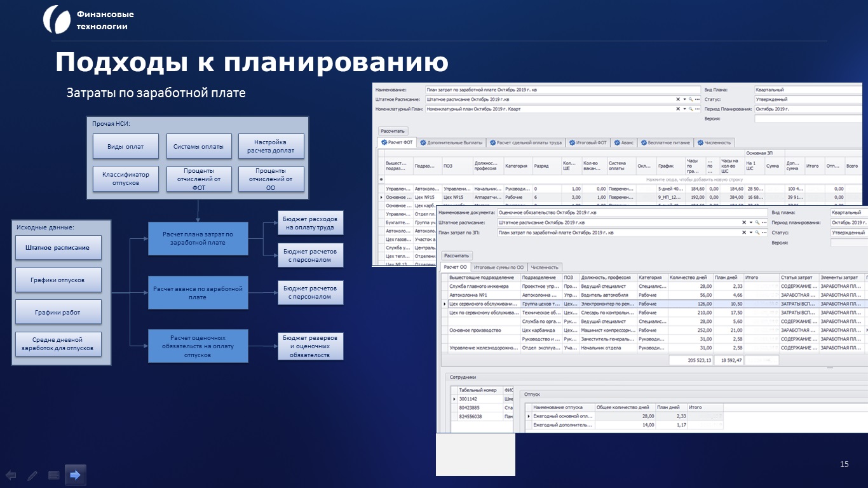
Task: Select the Бесплатное питание tab
Action: click(666, 143)
